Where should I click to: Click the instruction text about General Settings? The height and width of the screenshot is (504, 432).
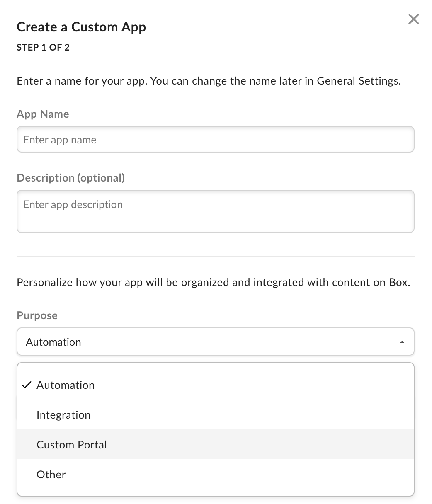pos(209,81)
